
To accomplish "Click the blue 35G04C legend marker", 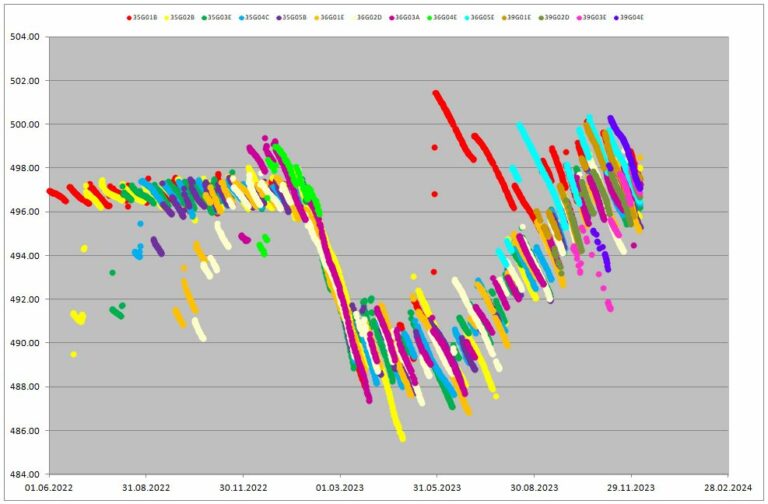I will tap(241, 18).
